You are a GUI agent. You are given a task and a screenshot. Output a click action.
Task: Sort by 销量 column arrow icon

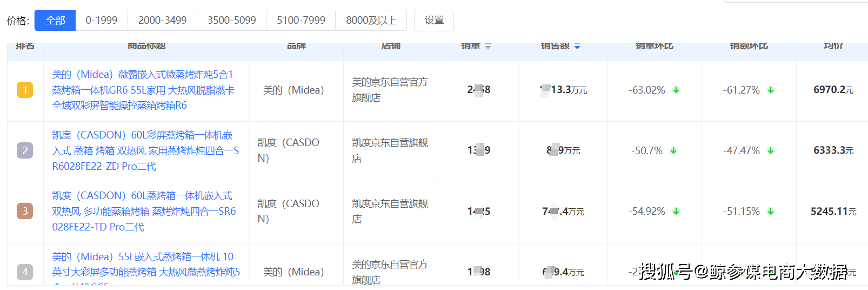click(x=488, y=47)
